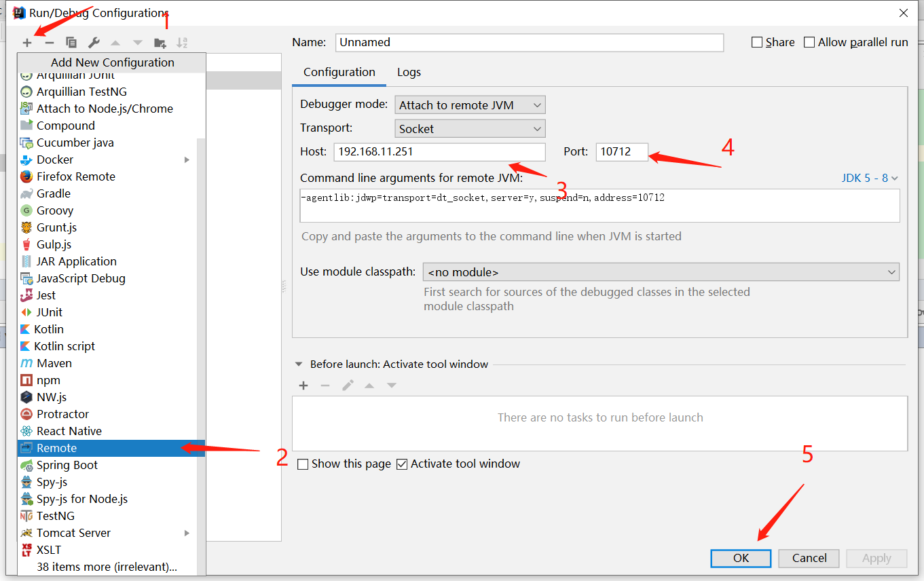Click the Move Down arrow in the configurations toolbar
Viewport: 924px width, 581px height.
point(138,43)
